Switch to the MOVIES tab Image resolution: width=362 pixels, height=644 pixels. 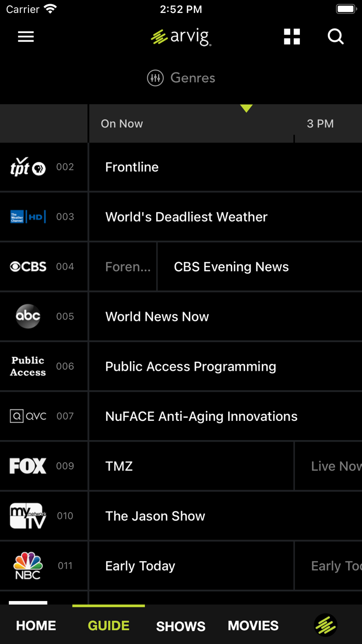point(253,625)
